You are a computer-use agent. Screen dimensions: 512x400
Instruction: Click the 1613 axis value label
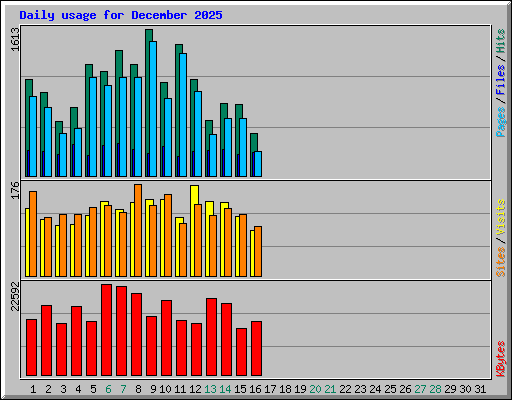pos(15,39)
